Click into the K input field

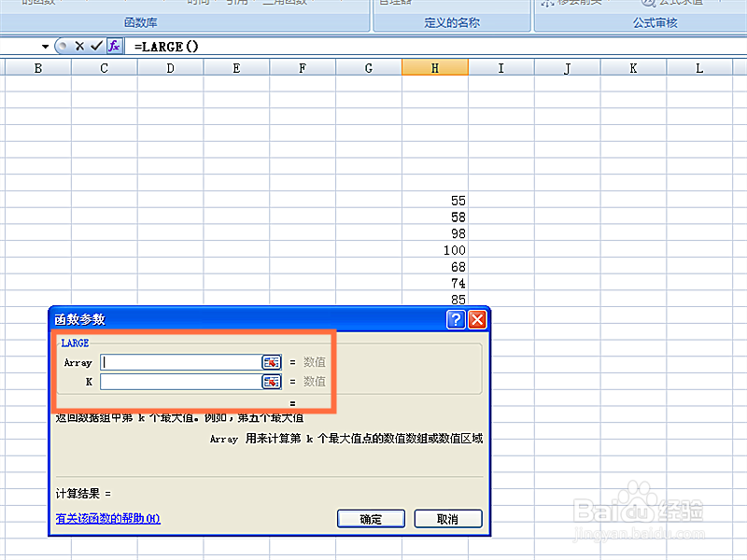pyautogui.click(x=181, y=382)
